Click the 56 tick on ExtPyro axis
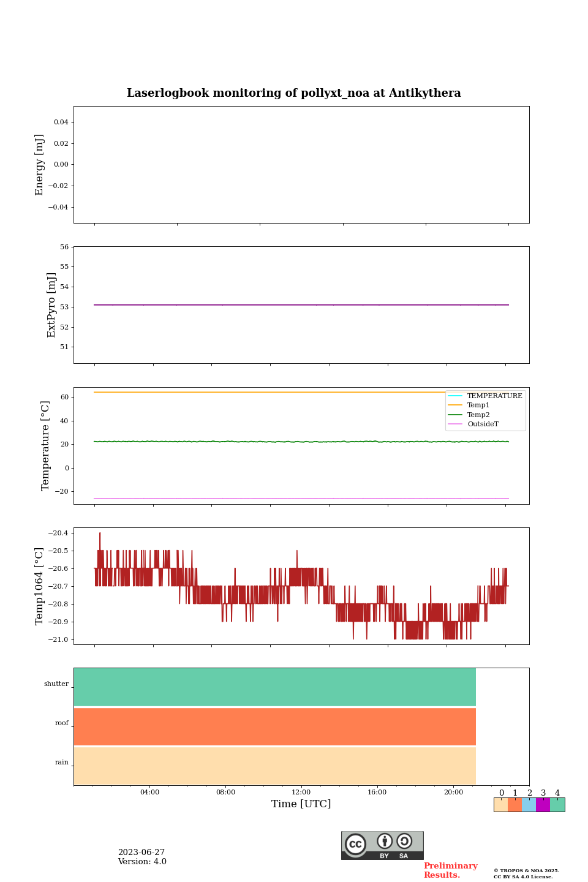 click(65, 247)
